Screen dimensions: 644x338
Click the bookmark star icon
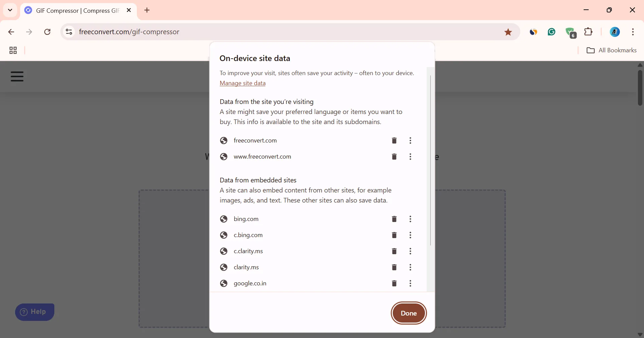pyautogui.click(x=508, y=32)
